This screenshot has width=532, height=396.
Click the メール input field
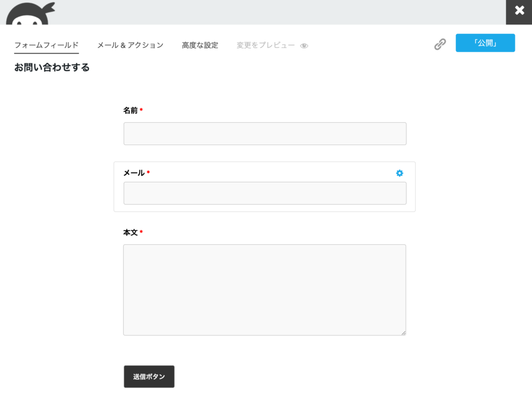click(265, 193)
